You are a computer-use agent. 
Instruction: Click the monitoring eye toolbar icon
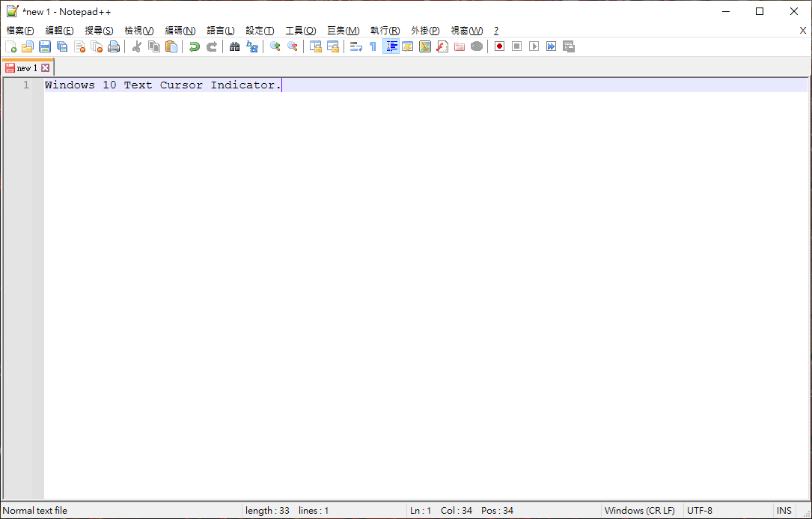click(477, 46)
